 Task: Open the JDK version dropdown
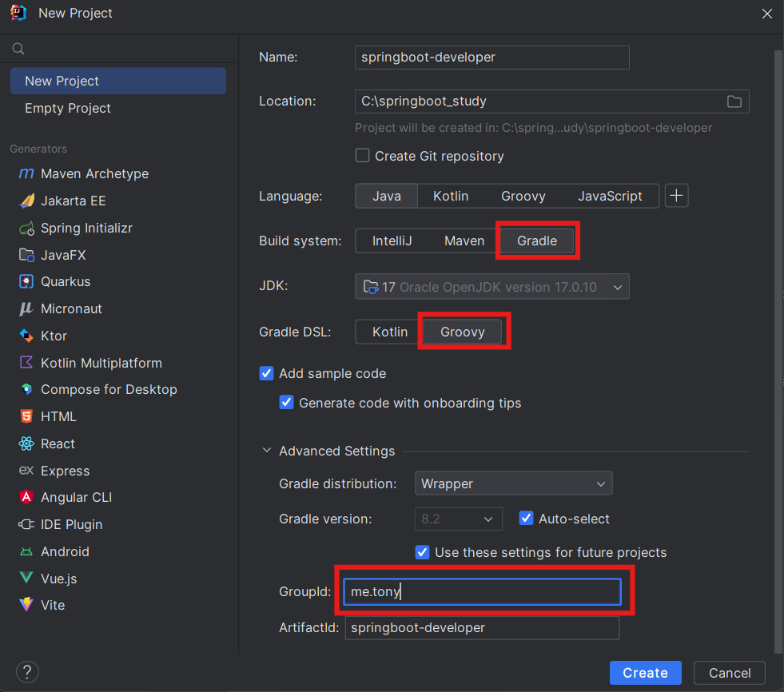pyautogui.click(x=492, y=287)
